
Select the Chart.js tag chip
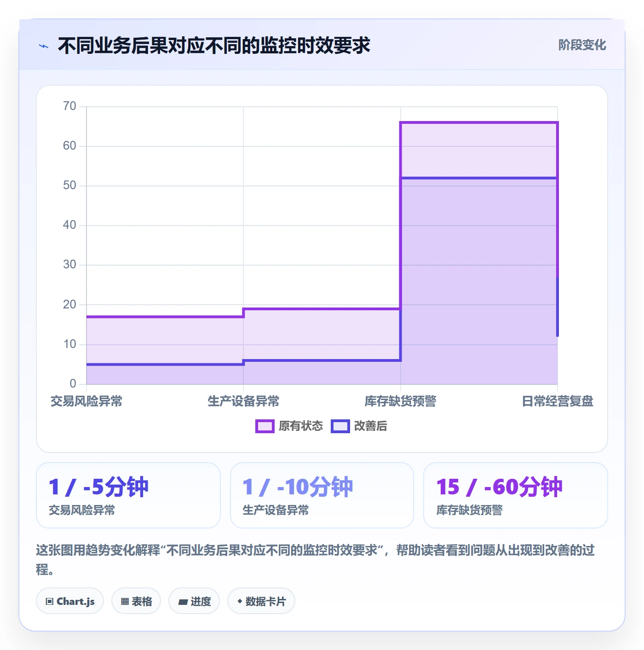[x=70, y=601]
